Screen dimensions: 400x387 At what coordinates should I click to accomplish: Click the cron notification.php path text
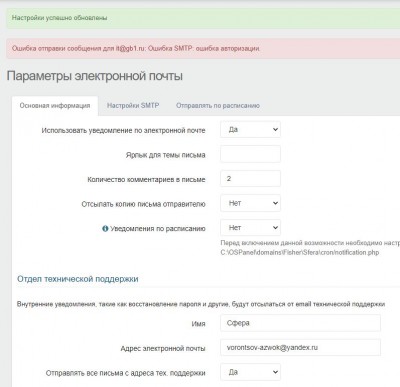(300, 252)
